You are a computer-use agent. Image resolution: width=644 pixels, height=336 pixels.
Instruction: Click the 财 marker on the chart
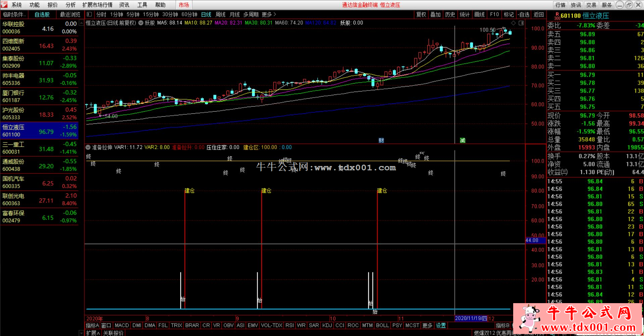pos(381,141)
